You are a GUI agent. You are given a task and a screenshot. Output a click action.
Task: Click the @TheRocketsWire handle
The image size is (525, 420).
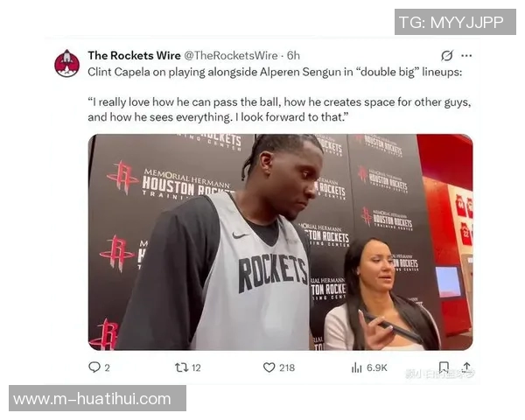[x=231, y=56]
